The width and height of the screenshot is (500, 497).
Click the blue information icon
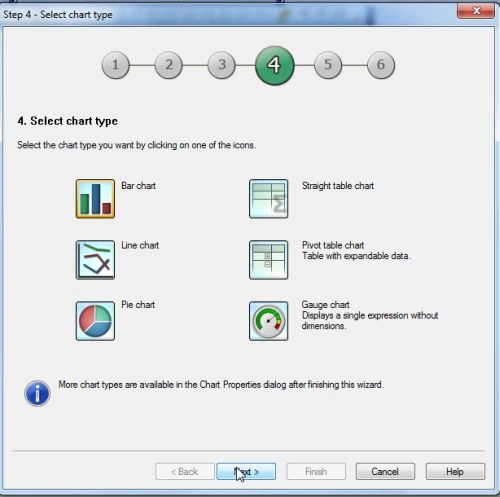[37, 393]
